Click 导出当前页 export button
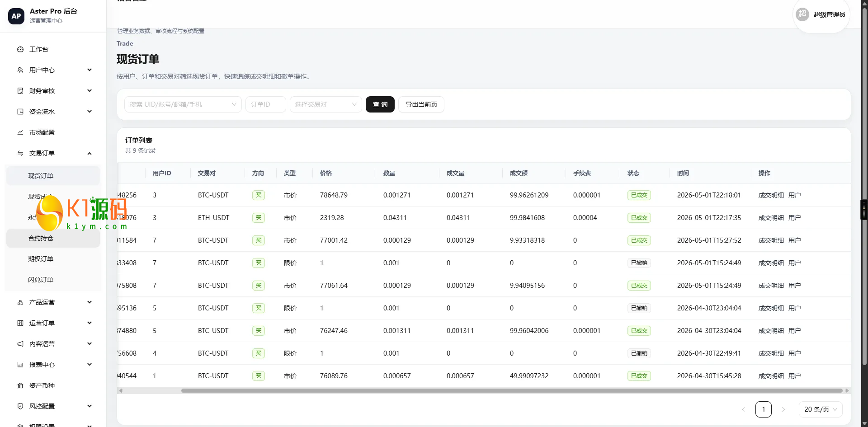Viewport: 868px width, 427px height. 421,104
